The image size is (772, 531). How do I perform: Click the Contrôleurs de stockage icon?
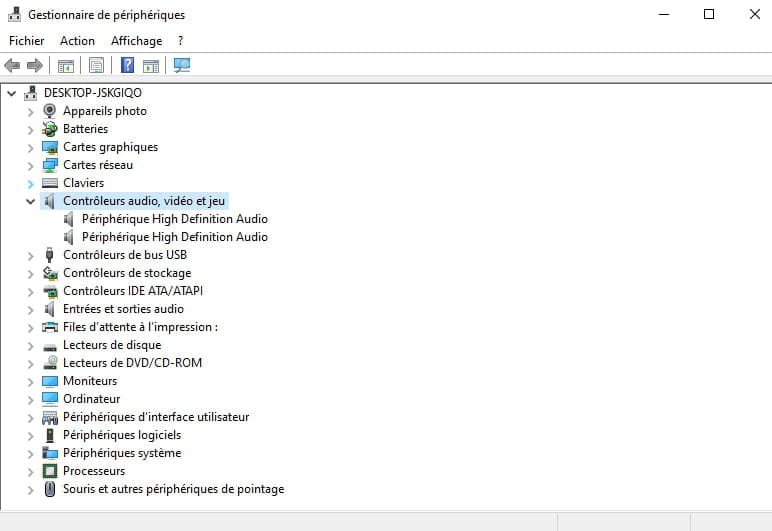click(x=50, y=273)
